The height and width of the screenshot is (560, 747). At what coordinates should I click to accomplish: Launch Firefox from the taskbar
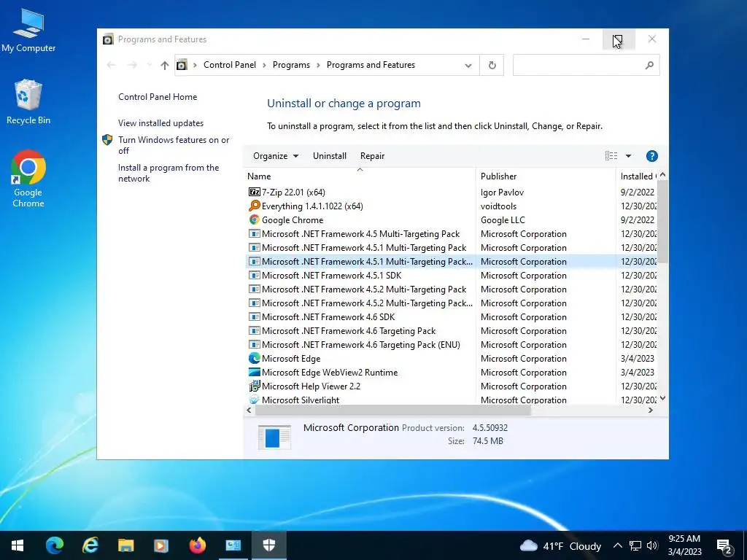[x=197, y=545]
